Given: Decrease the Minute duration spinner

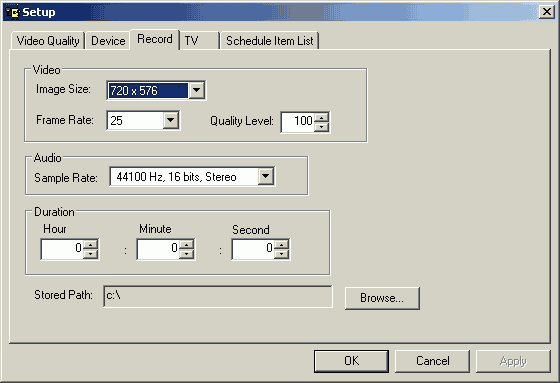Looking at the screenshot, I should 186,253.
